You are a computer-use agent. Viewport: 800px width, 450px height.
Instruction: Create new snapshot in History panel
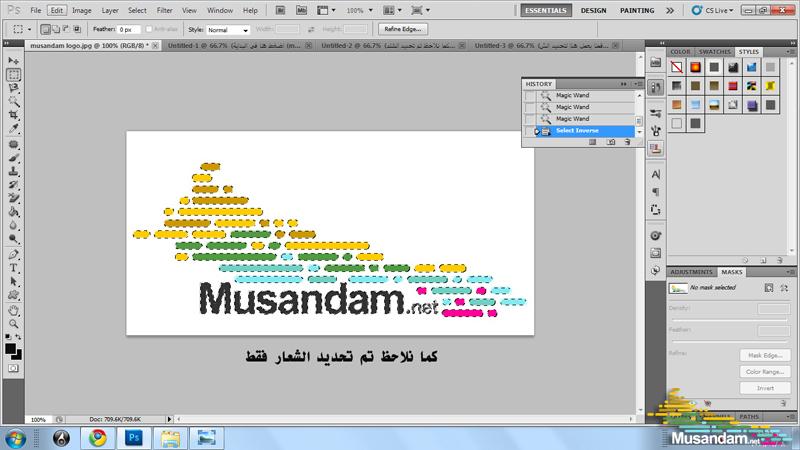(x=611, y=142)
